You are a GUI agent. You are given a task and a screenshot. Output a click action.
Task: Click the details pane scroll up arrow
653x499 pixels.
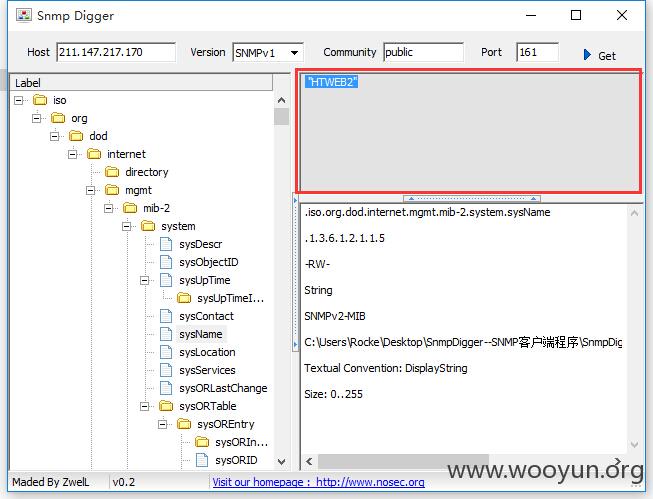634,213
